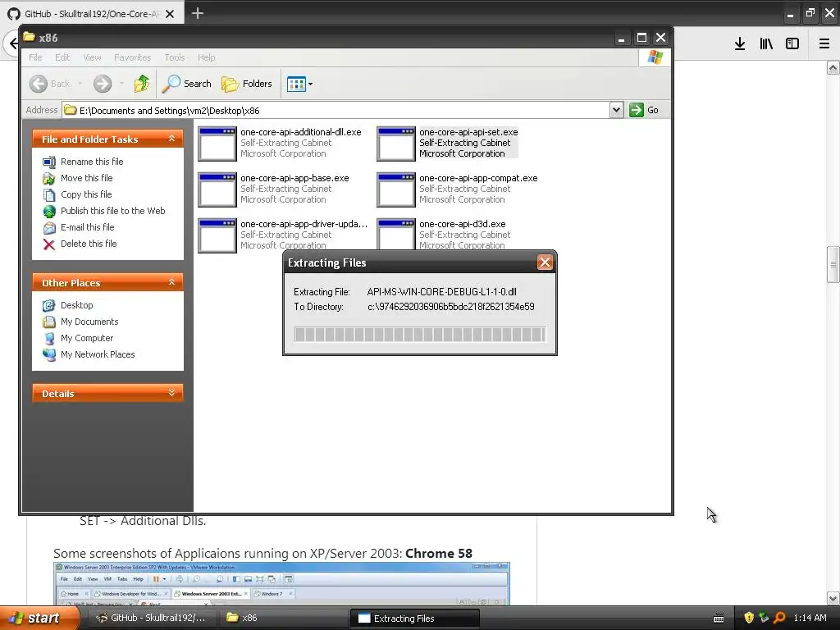Open a new browser tab

point(197,13)
